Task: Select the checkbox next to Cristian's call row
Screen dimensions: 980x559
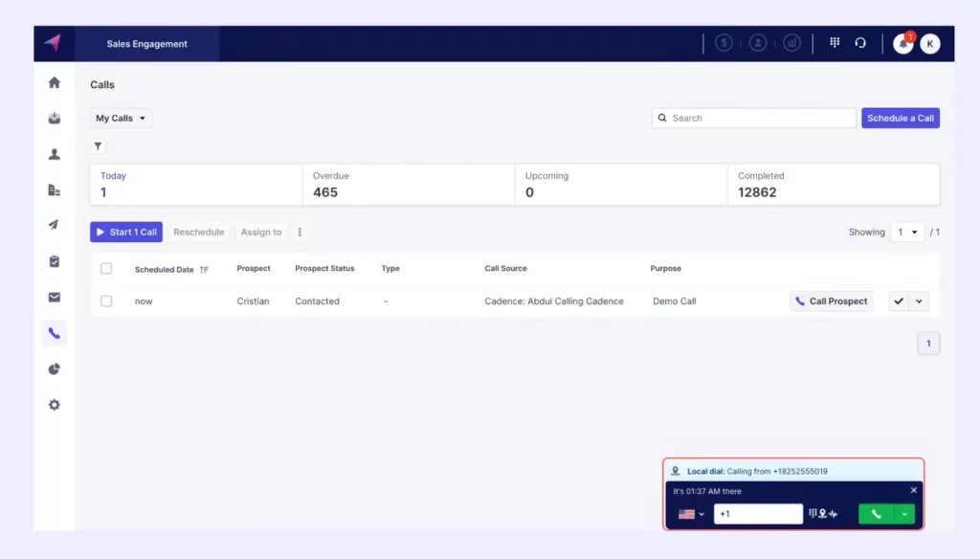Action: 106,301
